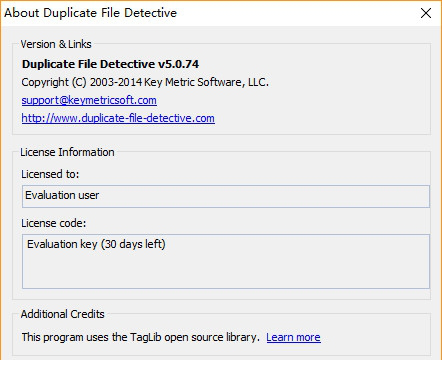Viewport: 442px width, 374px height.
Task: Click in the License code text box
Action: pyautogui.click(x=226, y=261)
